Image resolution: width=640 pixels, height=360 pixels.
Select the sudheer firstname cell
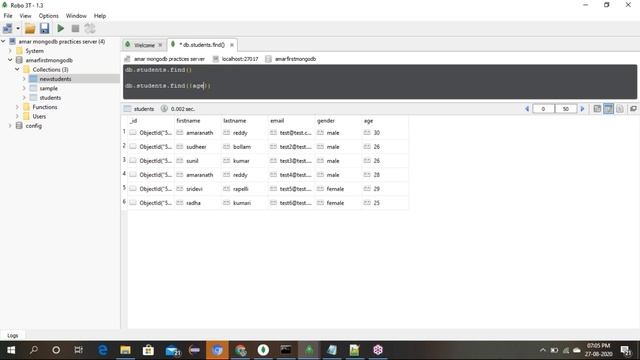(198, 147)
